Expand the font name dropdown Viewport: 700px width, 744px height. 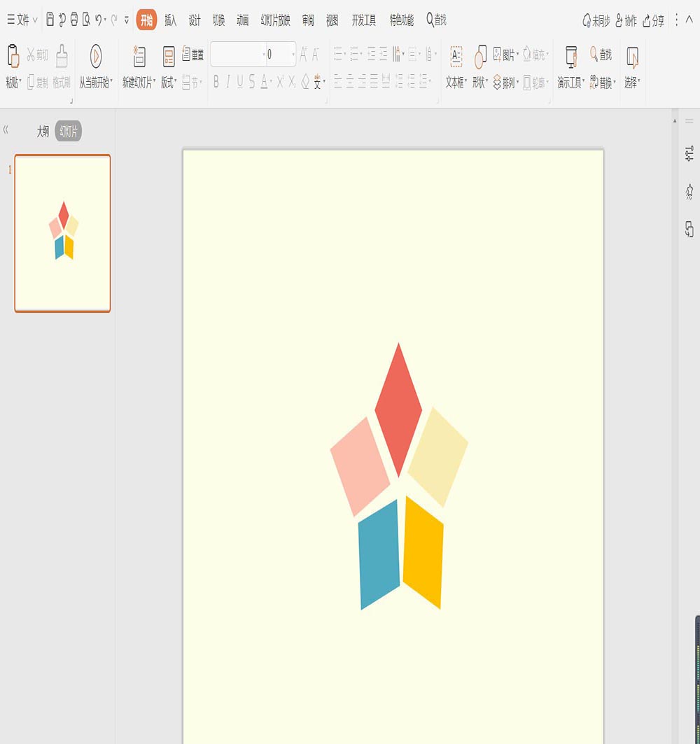[x=264, y=55]
